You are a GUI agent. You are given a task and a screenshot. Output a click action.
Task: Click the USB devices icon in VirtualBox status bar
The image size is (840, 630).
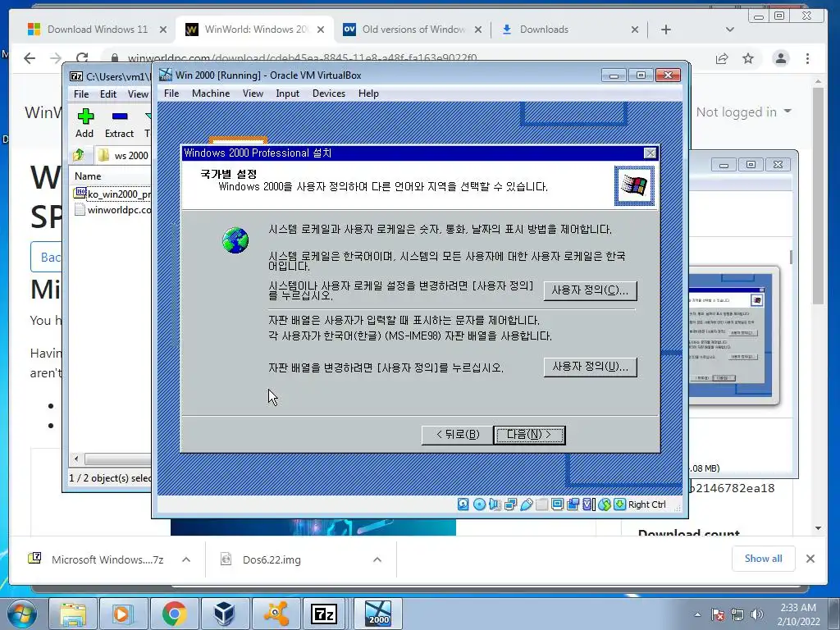(526, 504)
